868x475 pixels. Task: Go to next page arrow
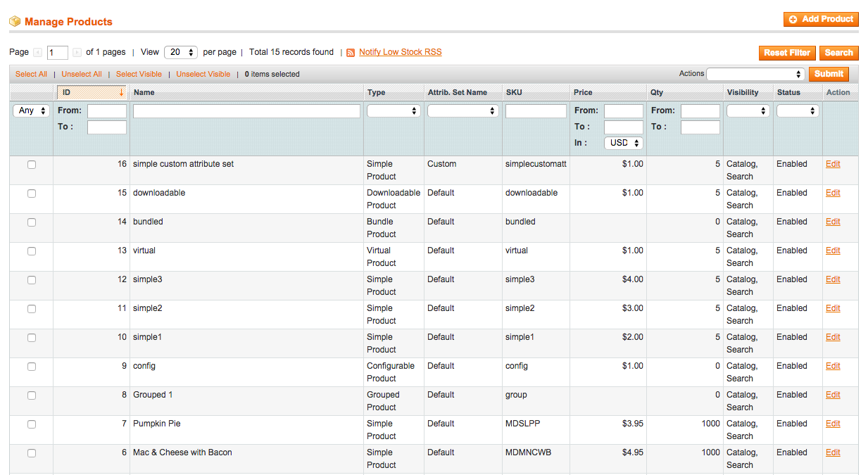click(77, 53)
